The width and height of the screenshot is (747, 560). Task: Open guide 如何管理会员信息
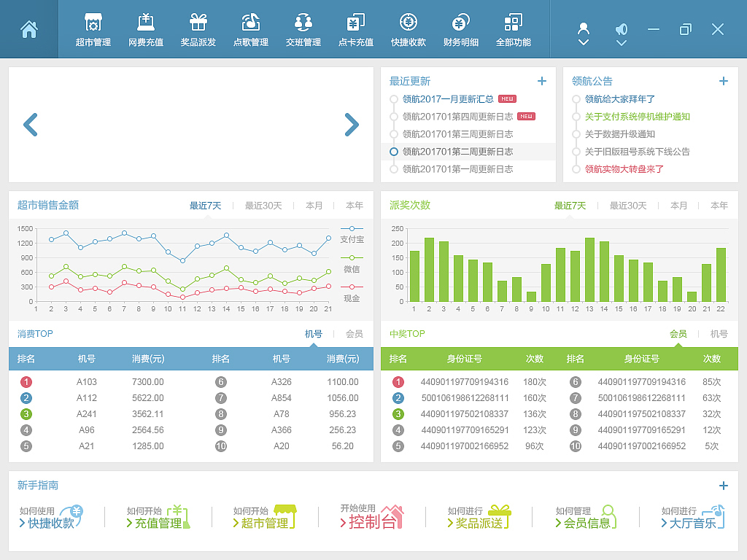586,517
